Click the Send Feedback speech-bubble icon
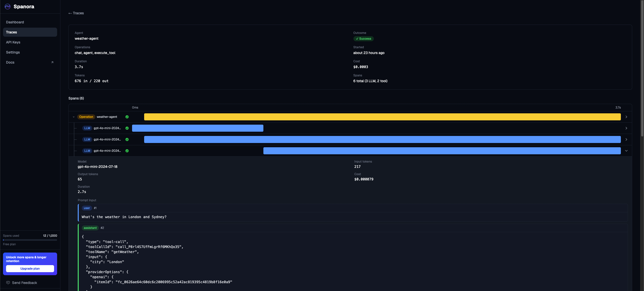644x291 pixels. (8, 282)
